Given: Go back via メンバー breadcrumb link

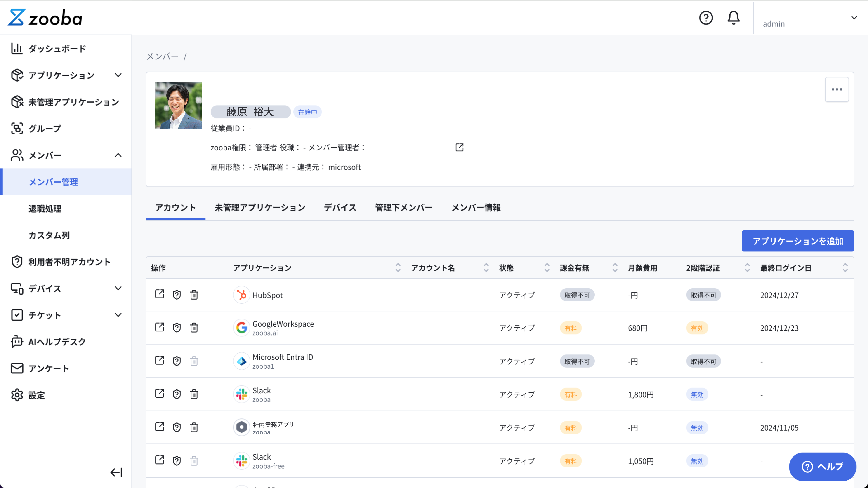Looking at the screenshot, I should 163,56.
